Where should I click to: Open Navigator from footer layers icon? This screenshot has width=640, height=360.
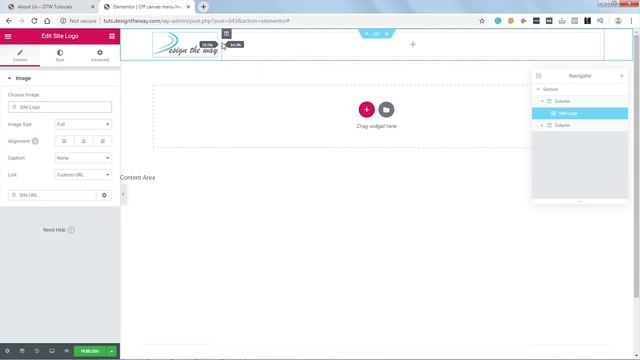click(x=22, y=351)
